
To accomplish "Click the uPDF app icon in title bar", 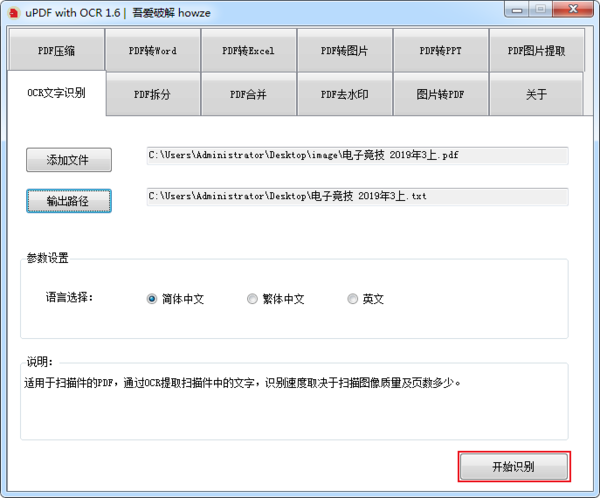I will [14, 13].
